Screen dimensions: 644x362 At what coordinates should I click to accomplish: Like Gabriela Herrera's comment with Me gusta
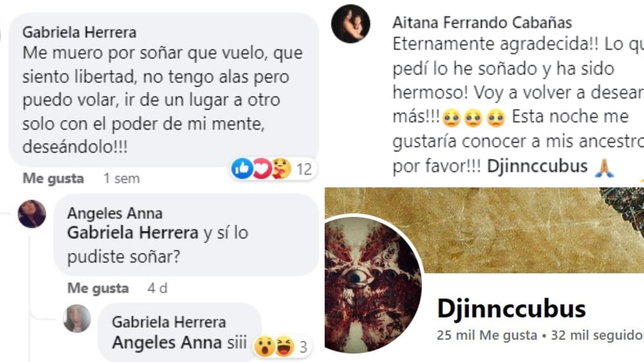click(53, 178)
